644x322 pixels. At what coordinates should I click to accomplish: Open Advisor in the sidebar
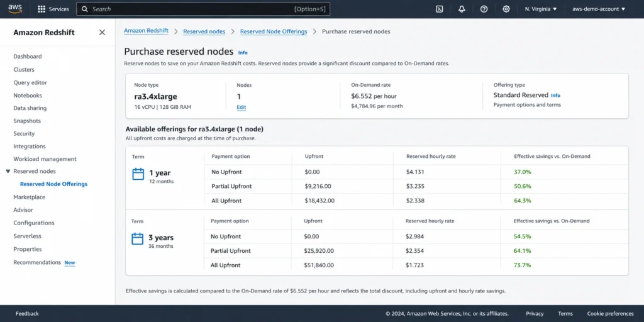(23, 210)
